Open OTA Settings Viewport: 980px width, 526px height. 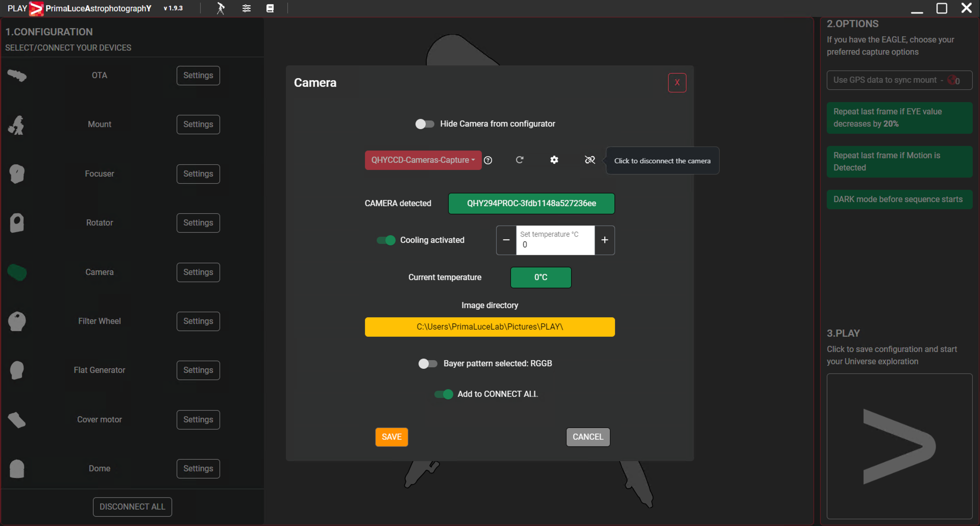pyautogui.click(x=198, y=76)
